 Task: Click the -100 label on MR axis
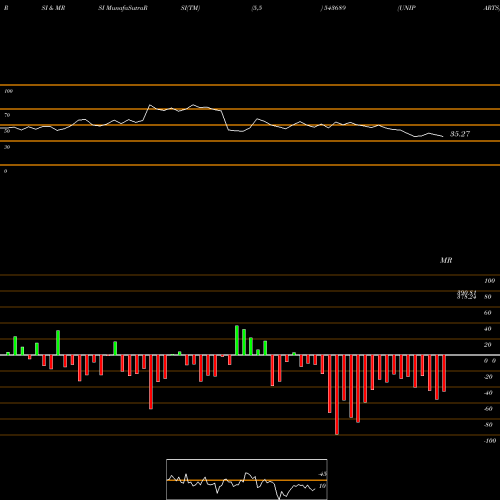(x=490, y=441)
